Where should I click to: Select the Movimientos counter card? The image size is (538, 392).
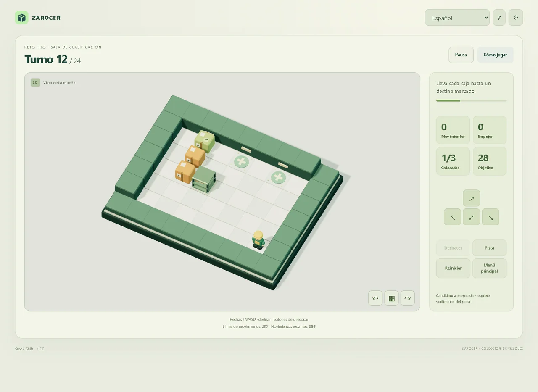(453, 130)
